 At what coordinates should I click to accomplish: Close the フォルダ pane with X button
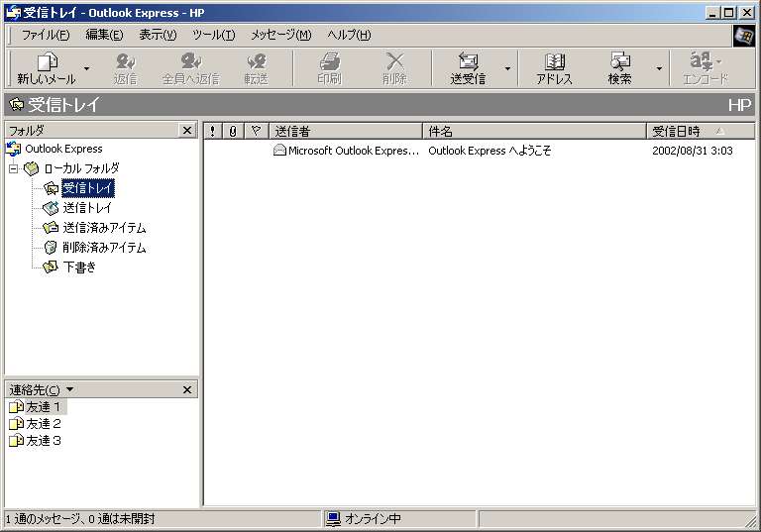pos(187,131)
